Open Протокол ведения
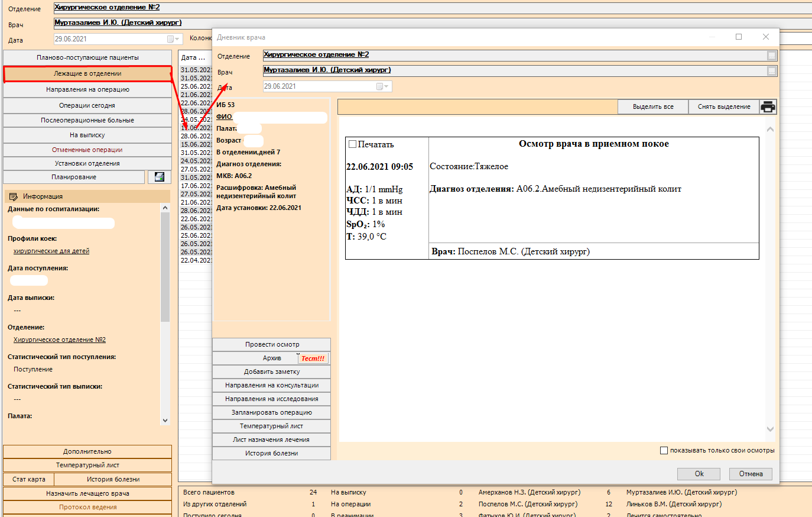This screenshot has width=812, height=517. coord(87,507)
